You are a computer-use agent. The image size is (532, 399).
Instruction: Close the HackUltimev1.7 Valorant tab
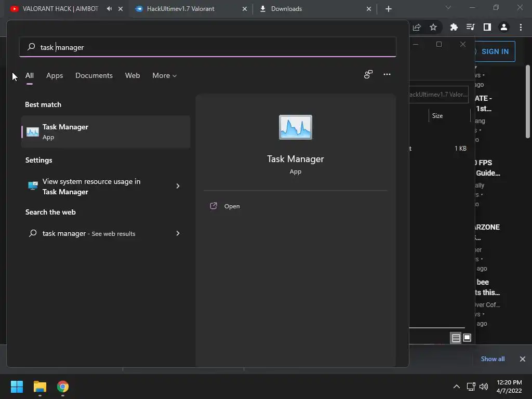tap(245, 9)
